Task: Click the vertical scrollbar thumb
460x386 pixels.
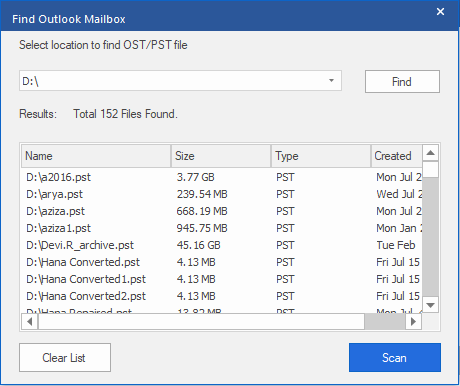Action: click(430, 170)
